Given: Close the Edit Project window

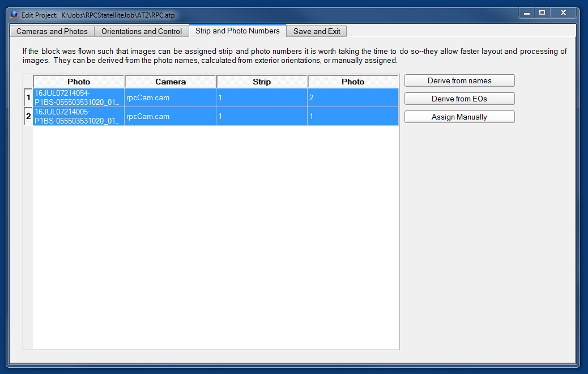Looking at the screenshot, I should (563, 13).
